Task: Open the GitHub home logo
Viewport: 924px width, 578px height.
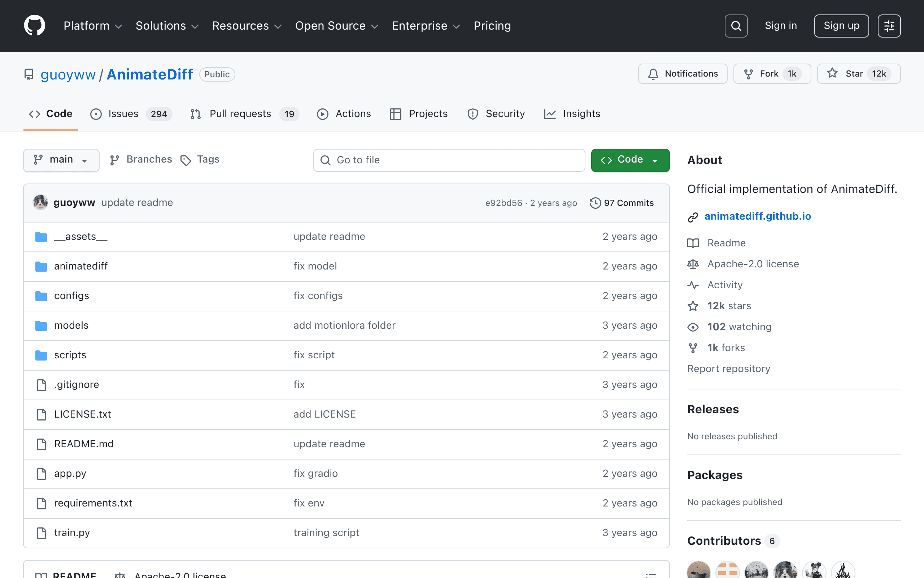Action: click(34, 26)
